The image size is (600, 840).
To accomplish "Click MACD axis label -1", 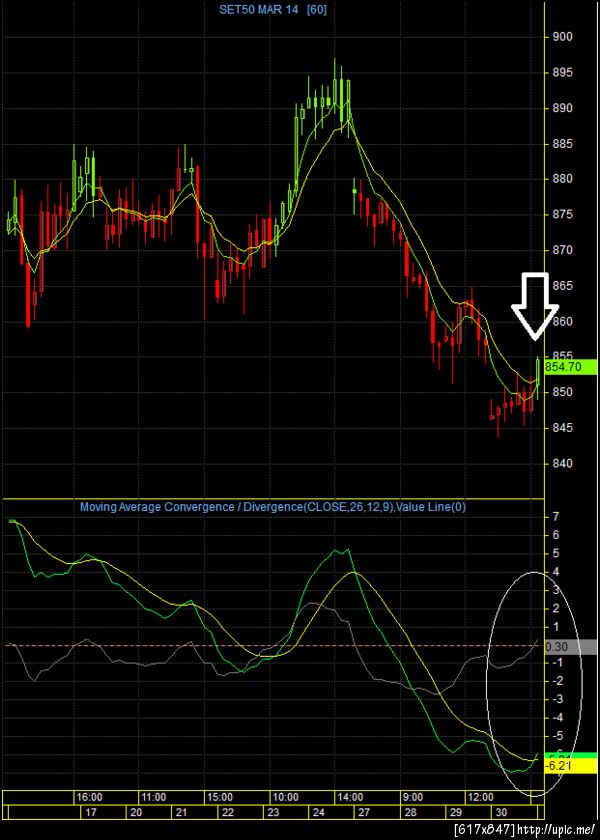I will pyautogui.click(x=557, y=663).
